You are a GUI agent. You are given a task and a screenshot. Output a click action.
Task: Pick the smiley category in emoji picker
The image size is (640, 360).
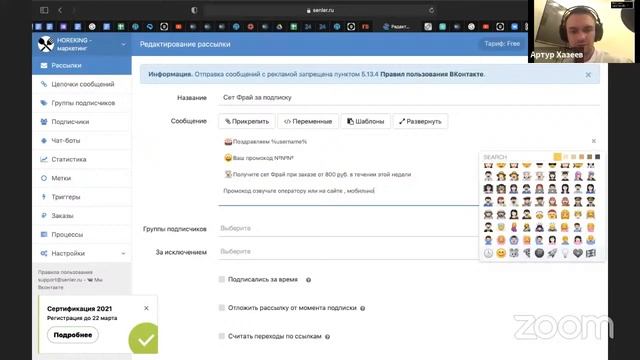(501, 253)
